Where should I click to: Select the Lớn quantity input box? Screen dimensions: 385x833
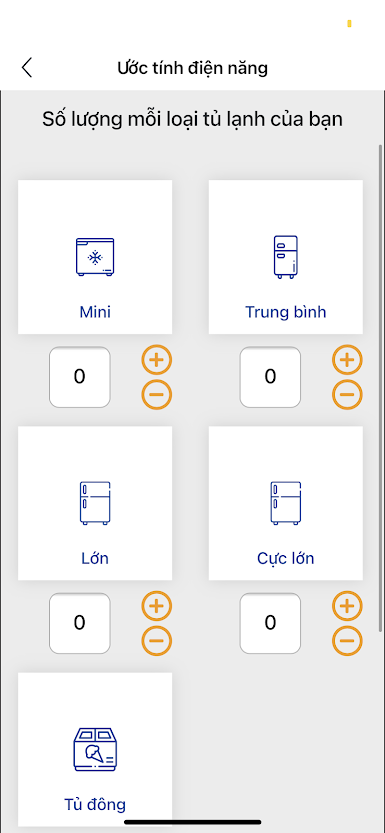80,623
